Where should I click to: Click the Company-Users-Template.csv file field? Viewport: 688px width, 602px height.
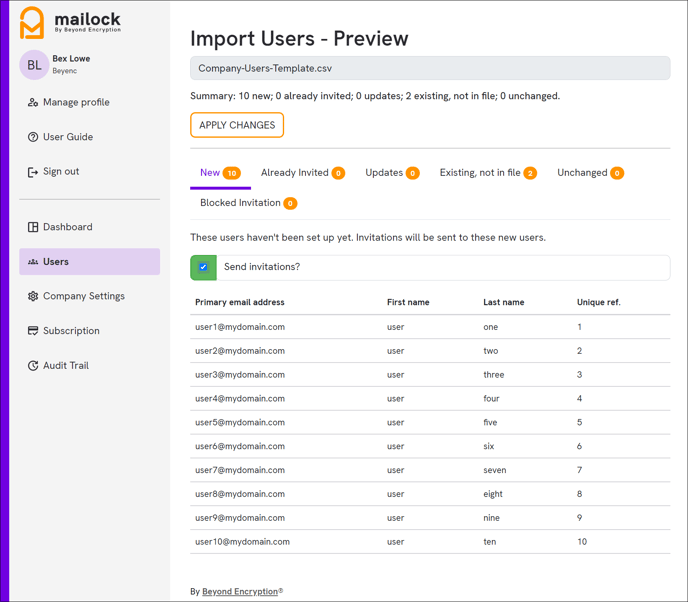(x=430, y=68)
